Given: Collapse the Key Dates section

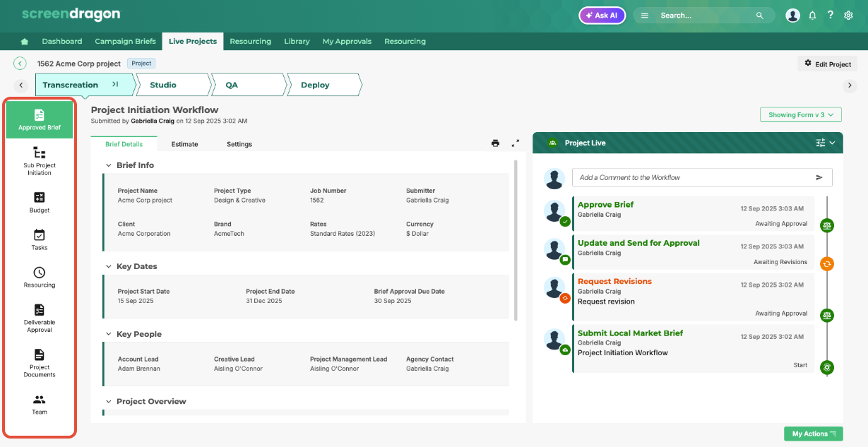Looking at the screenshot, I should [x=109, y=266].
